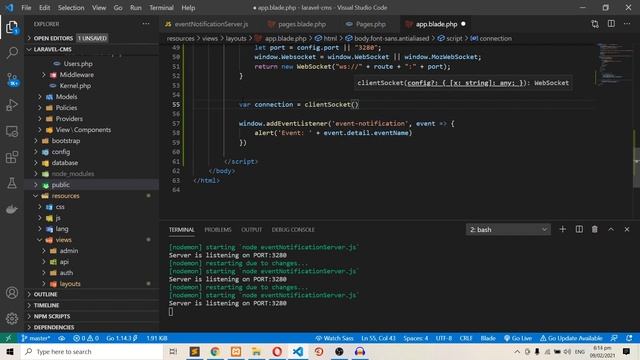640x360 pixels.
Task: Expand the Middleware folder
Action: coord(92,75)
